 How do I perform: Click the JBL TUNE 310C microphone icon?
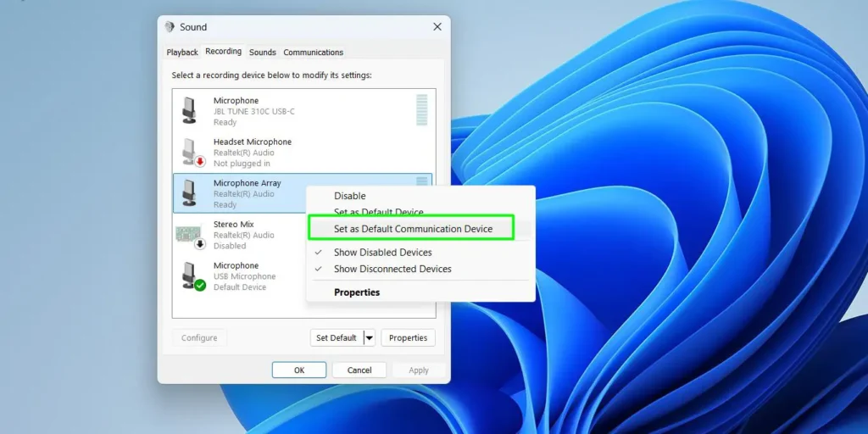click(x=189, y=111)
